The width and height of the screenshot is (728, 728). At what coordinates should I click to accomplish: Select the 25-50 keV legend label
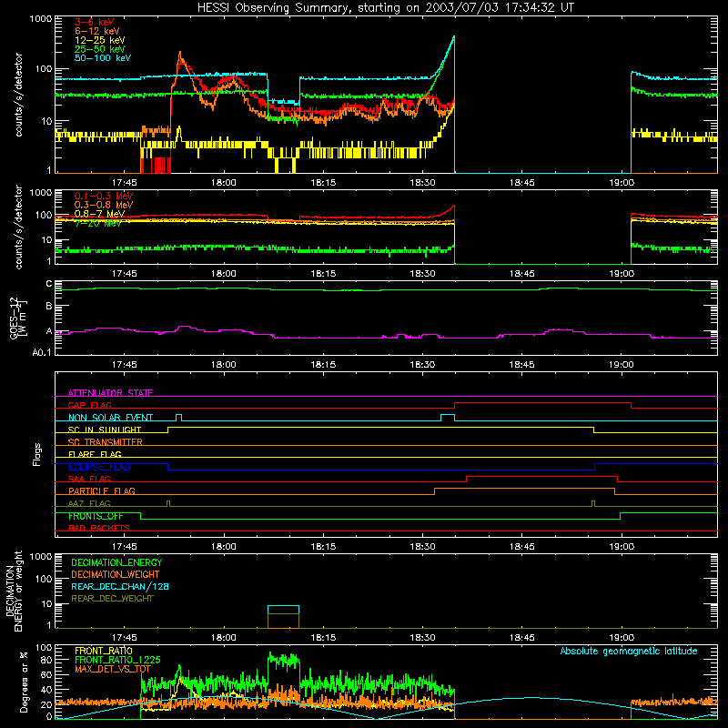(x=100, y=49)
